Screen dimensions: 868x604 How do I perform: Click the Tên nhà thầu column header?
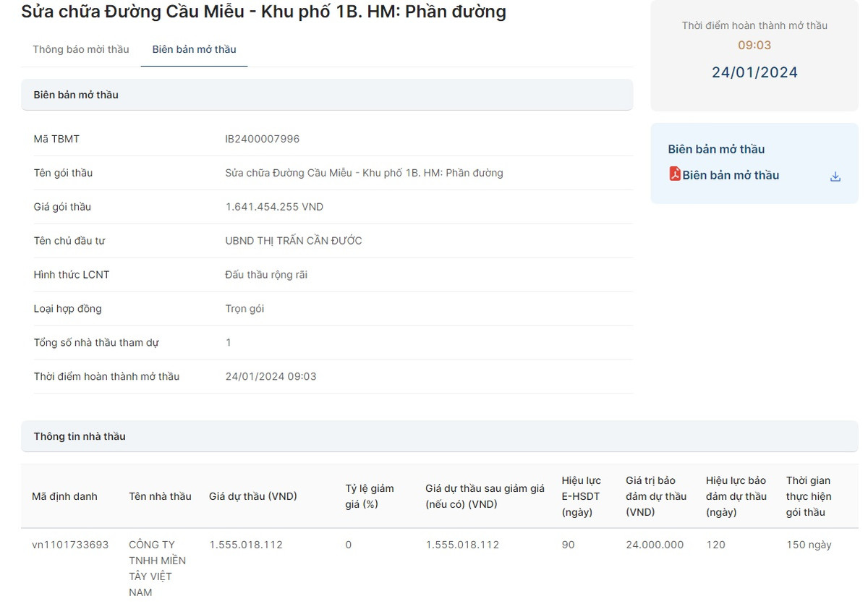[160, 496]
